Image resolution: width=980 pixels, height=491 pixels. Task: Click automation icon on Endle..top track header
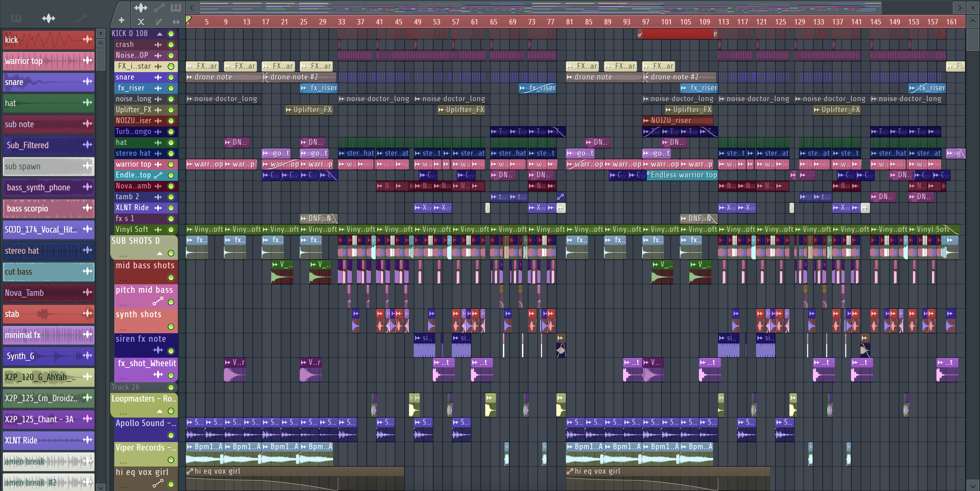pyautogui.click(x=158, y=175)
